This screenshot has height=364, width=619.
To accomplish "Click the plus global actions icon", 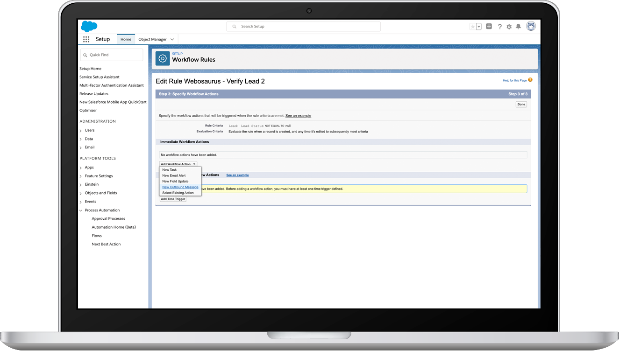I will (x=489, y=27).
